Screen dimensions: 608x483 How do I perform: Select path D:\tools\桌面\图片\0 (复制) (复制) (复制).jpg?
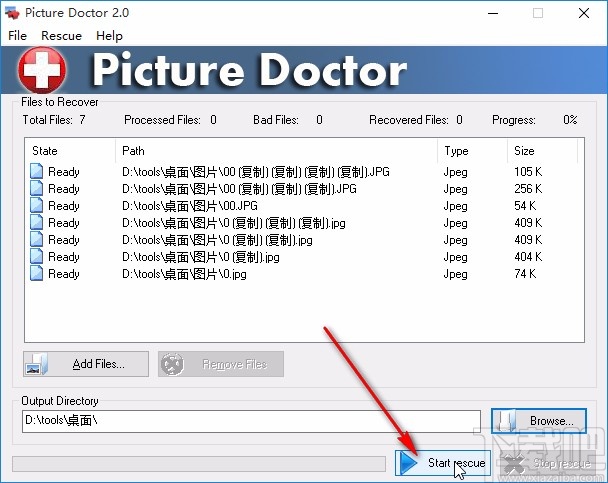pyautogui.click(x=234, y=223)
